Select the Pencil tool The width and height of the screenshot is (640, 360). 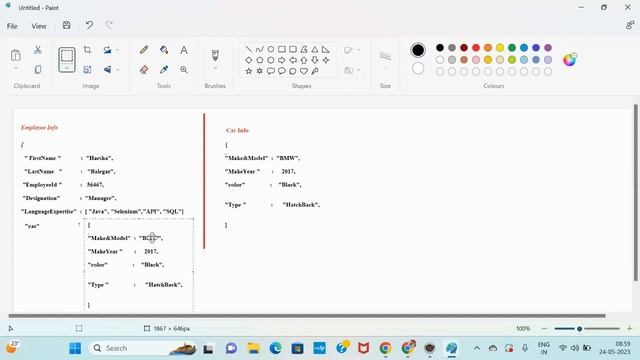pyautogui.click(x=144, y=50)
